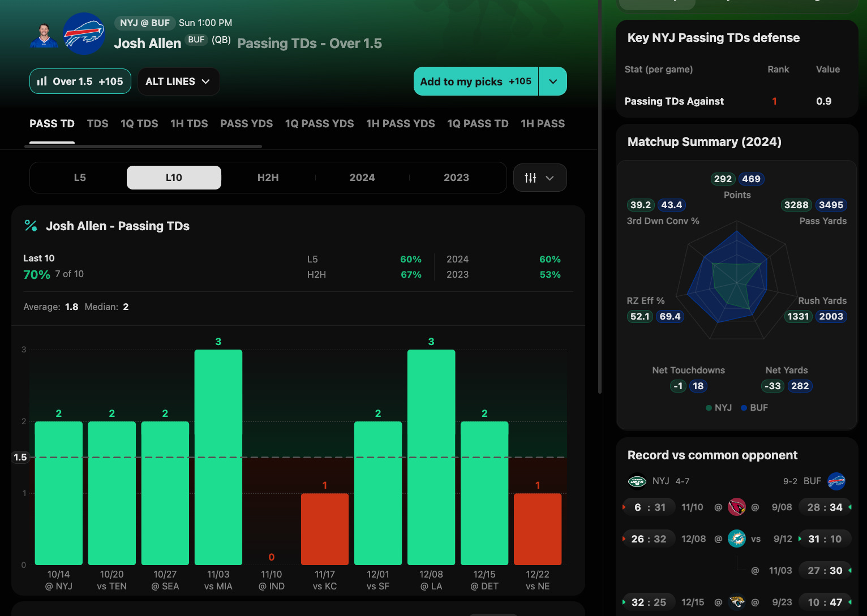
Task: Click the Points 292 NYJ value pill
Action: (x=723, y=179)
